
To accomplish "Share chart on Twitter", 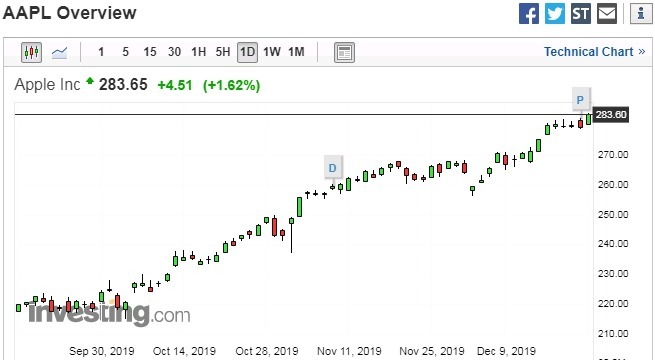I will coord(555,14).
